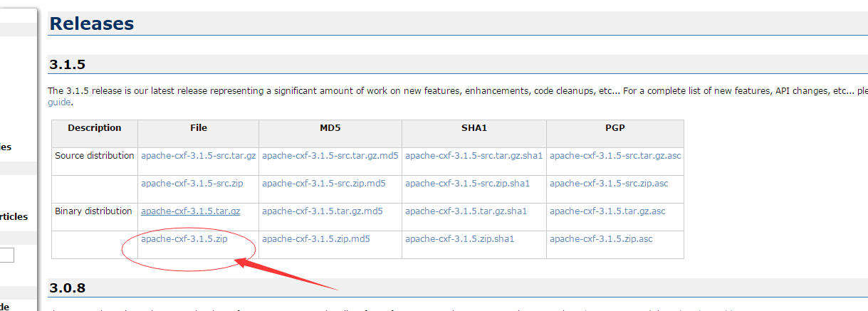Open the apache-cxf-3.1.5.tar.gz.sha1 link

coord(466,211)
